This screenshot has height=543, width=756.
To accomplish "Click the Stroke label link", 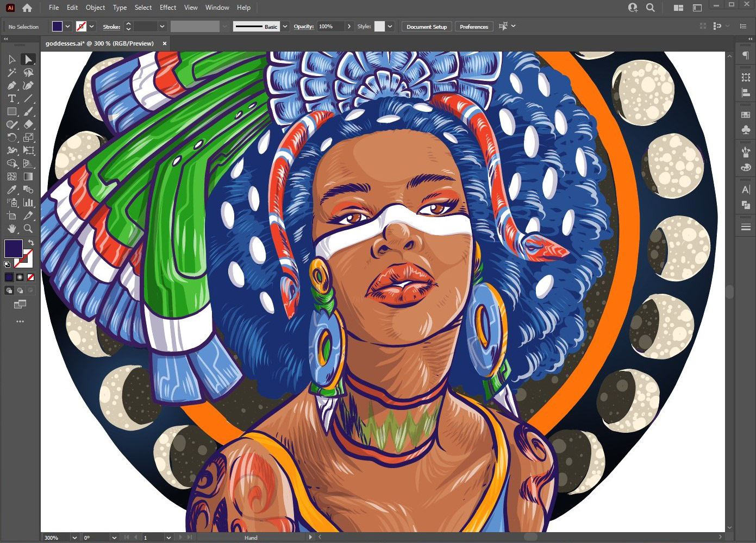I will [x=111, y=27].
